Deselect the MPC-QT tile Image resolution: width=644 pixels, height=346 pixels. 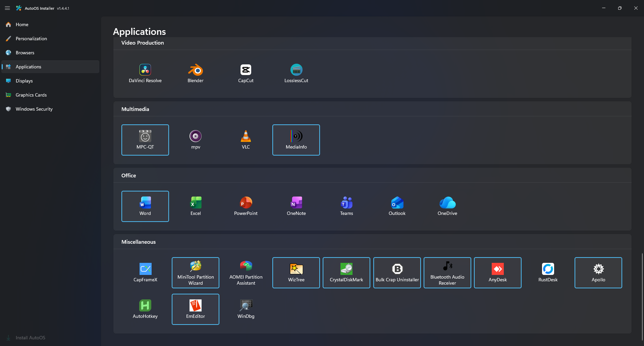(x=145, y=140)
